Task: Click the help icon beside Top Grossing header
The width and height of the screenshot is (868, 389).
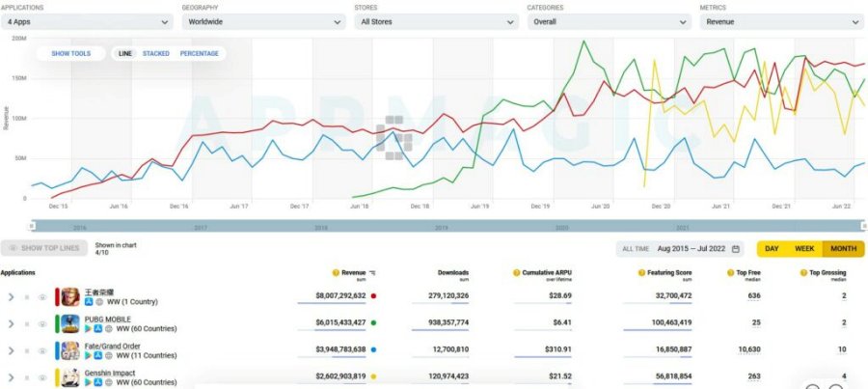Action: coord(803,272)
